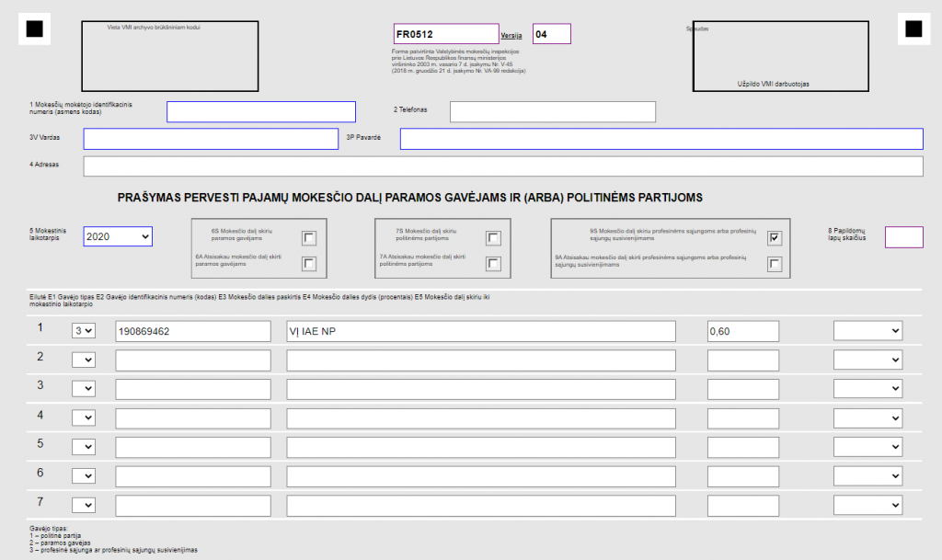
Task: Enable the 6A Atsisakau paramos gavėjams checkbox
Action: 309,265
